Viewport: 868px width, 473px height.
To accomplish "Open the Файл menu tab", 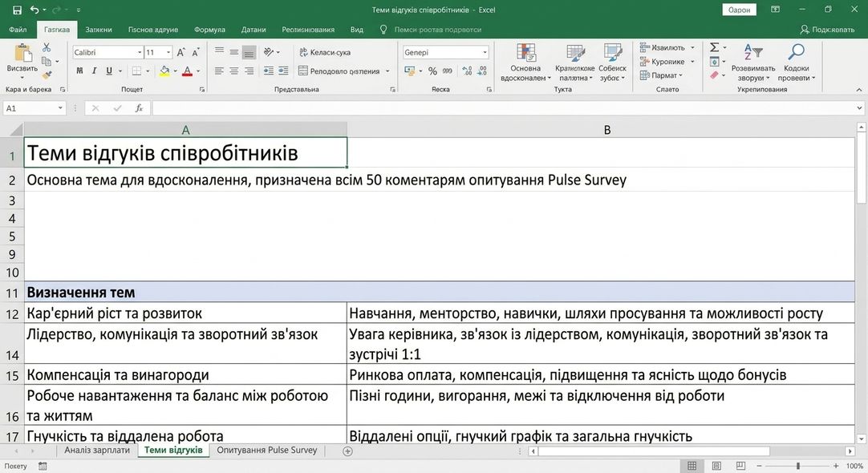I will tap(18, 30).
